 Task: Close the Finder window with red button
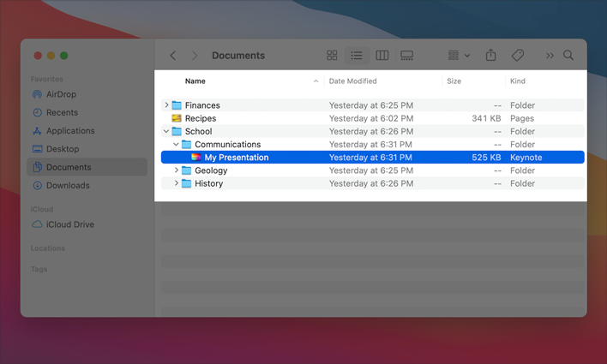point(38,56)
